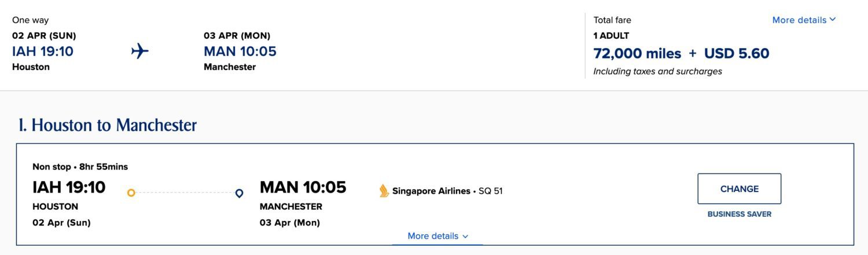Expand More details for SQ 51 flight
This screenshot has height=255, width=868.
point(438,236)
